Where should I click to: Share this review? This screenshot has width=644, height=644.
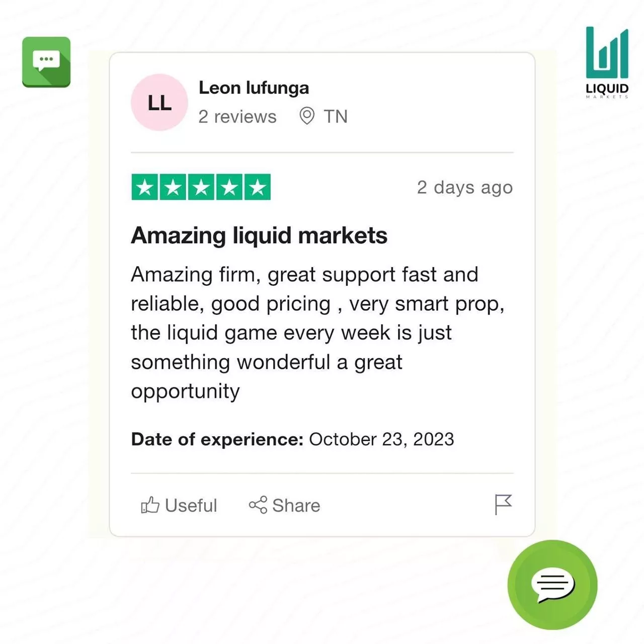pyautogui.click(x=285, y=505)
